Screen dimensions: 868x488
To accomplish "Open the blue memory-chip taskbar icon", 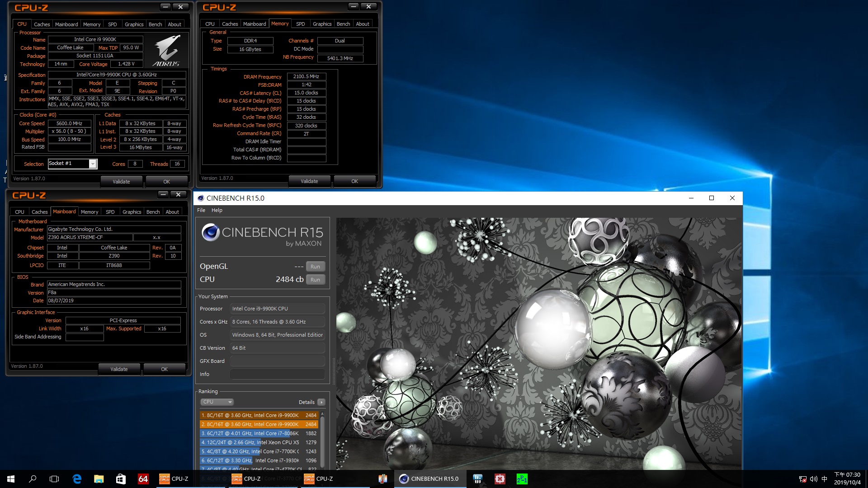I will pyautogui.click(x=477, y=479).
